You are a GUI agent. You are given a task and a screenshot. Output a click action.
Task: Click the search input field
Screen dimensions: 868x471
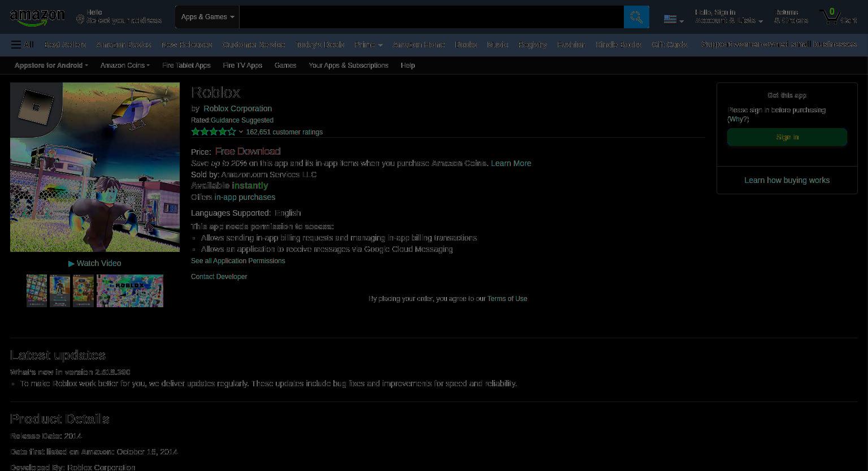coord(432,17)
